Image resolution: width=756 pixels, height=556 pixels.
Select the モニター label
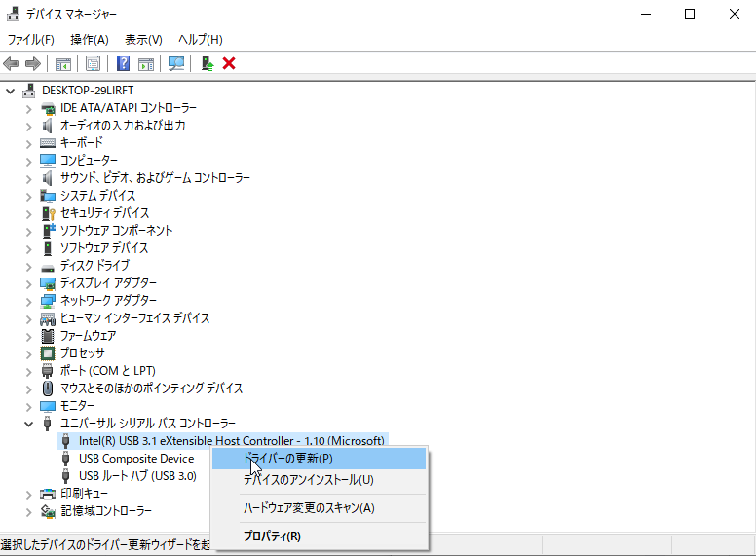click(77, 406)
